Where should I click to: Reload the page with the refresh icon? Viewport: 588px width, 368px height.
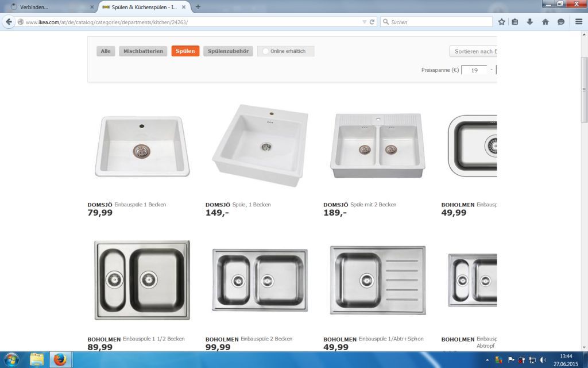372,22
